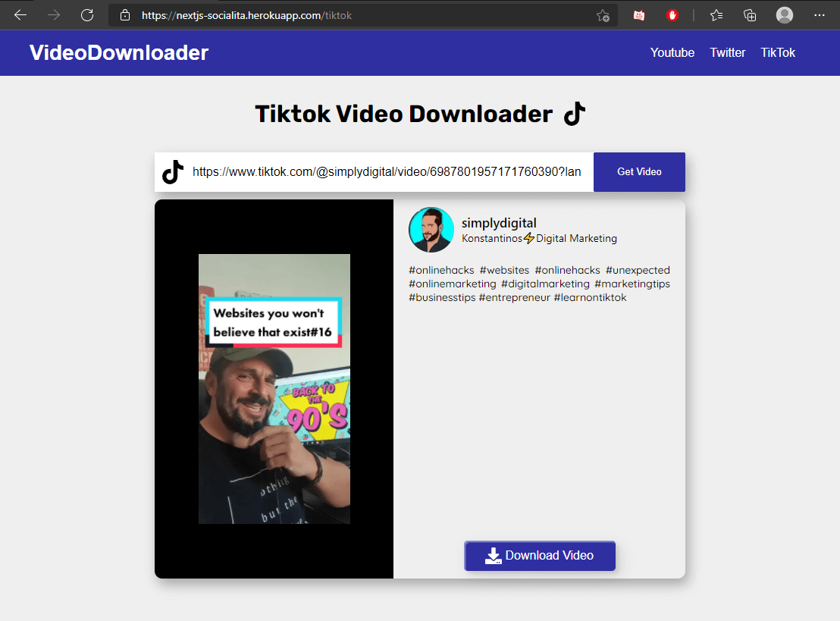Click the TikTok video preview thumbnail
Viewport: 840px width, 621px height.
pos(274,389)
